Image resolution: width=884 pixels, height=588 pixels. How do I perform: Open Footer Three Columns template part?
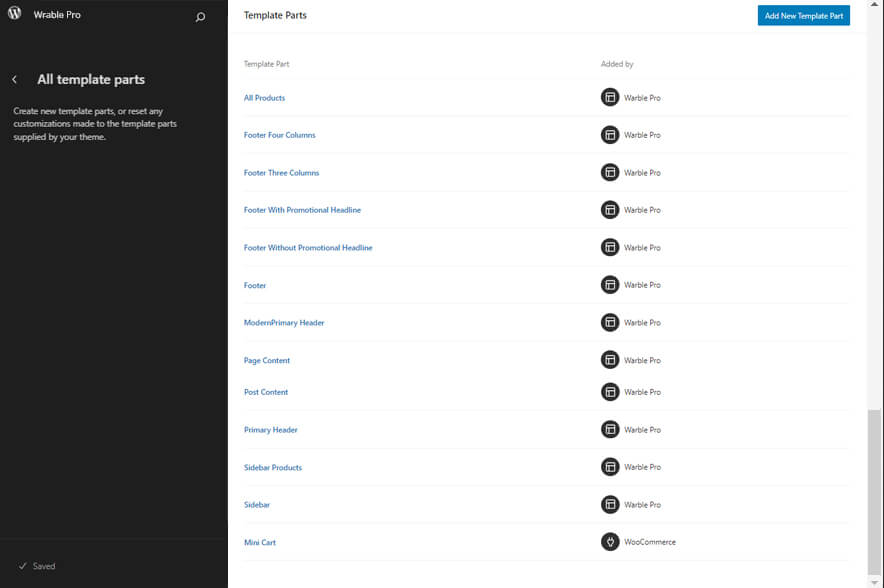281,172
